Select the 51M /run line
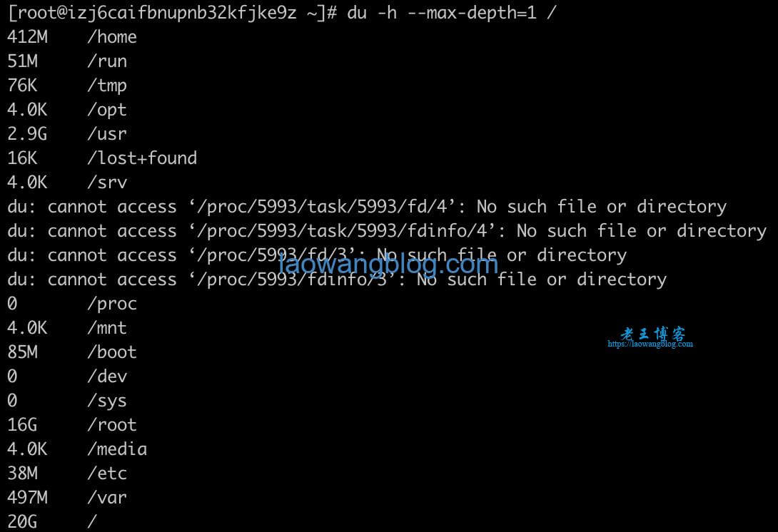Image resolution: width=778 pixels, height=532 pixels. click(67, 61)
